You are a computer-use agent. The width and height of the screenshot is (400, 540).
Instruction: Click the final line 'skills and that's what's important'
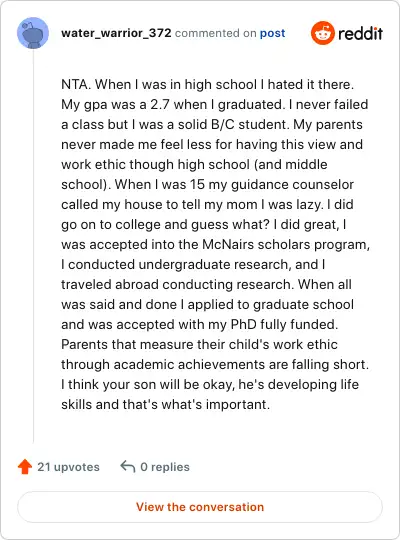click(165, 404)
